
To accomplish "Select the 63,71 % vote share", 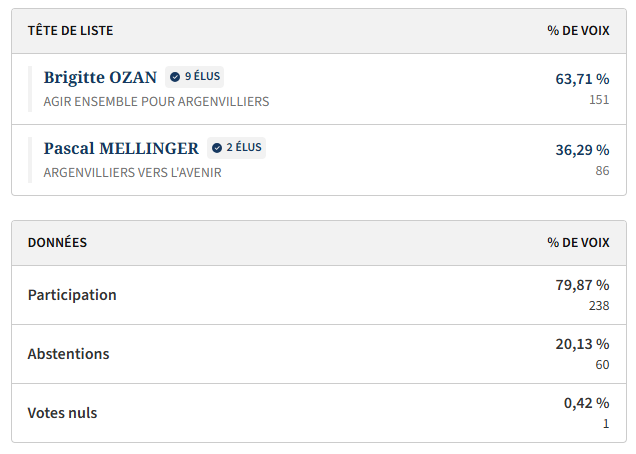I will tap(582, 78).
